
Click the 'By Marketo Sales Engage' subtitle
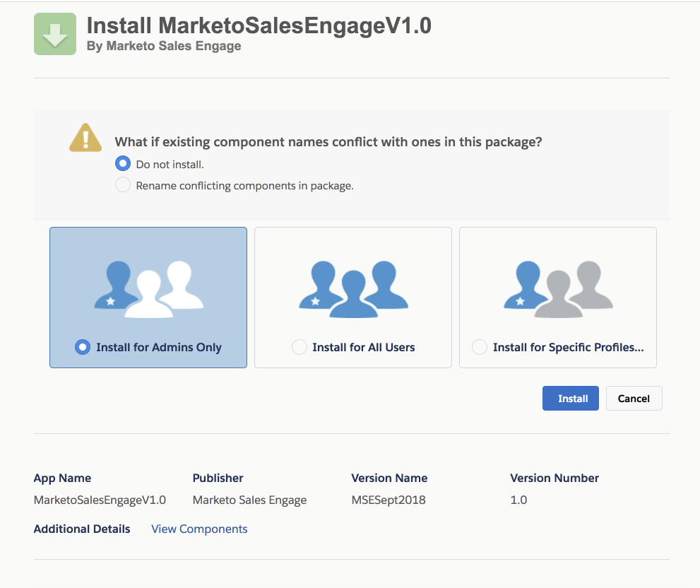point(164,46)
